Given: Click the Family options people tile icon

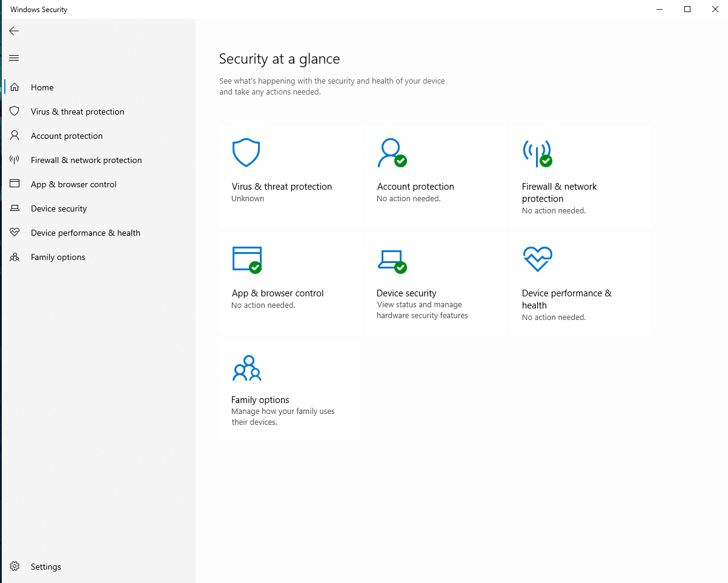Looking at the screenshot, I should click(247, 368).
